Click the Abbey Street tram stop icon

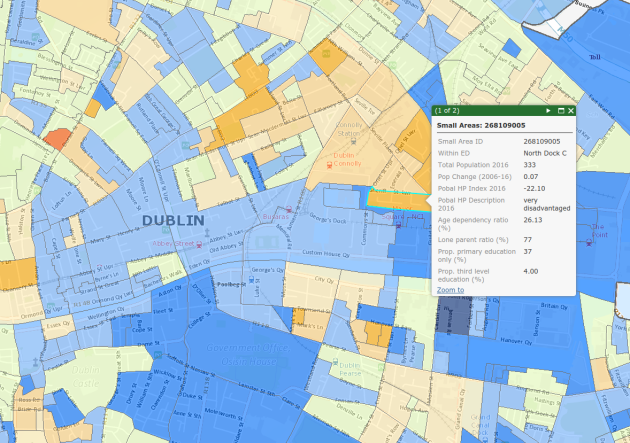201,242
